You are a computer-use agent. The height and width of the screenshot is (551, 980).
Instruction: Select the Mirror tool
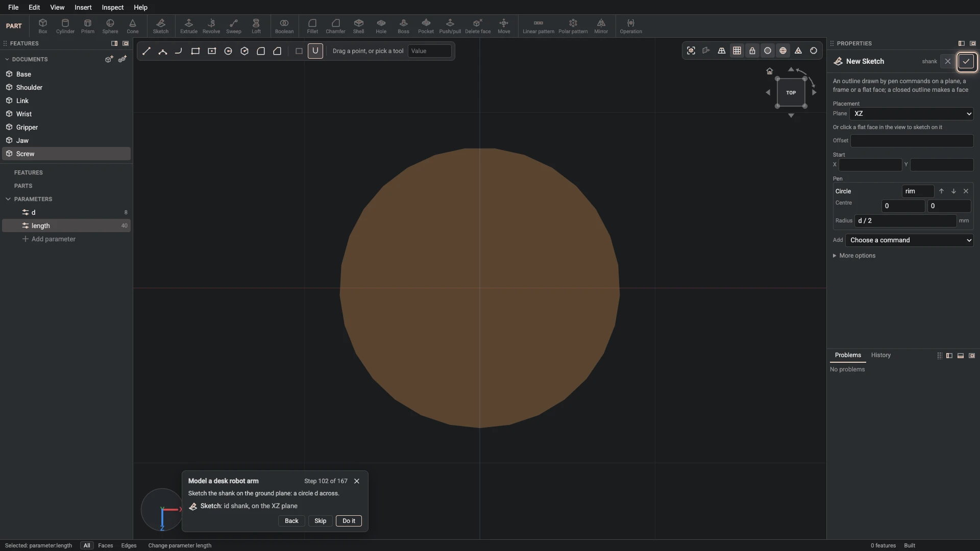pos(601,26)
